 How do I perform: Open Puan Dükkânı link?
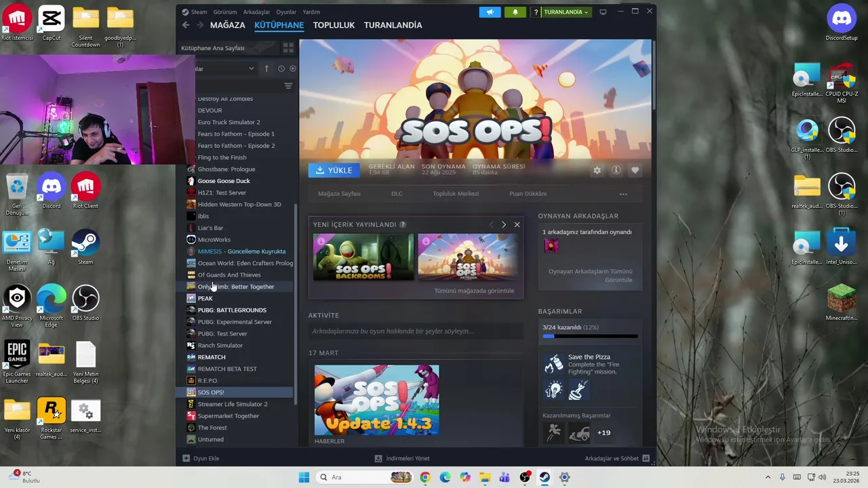[528, 194]
